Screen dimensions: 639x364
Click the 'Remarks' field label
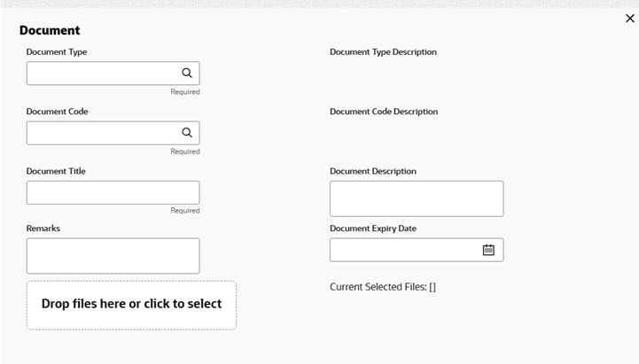43,228
